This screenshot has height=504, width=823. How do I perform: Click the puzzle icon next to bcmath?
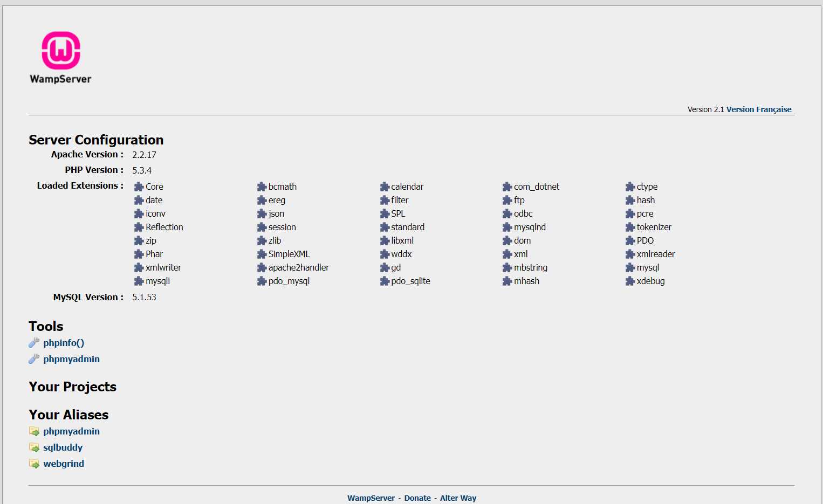click(x=262, y=187)
